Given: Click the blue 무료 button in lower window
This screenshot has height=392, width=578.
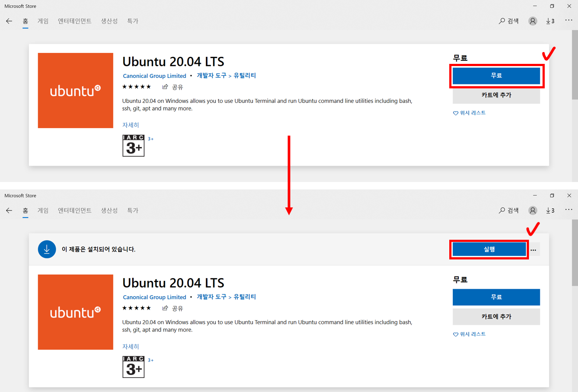Looking at the screenshot, I should (496, 297).
